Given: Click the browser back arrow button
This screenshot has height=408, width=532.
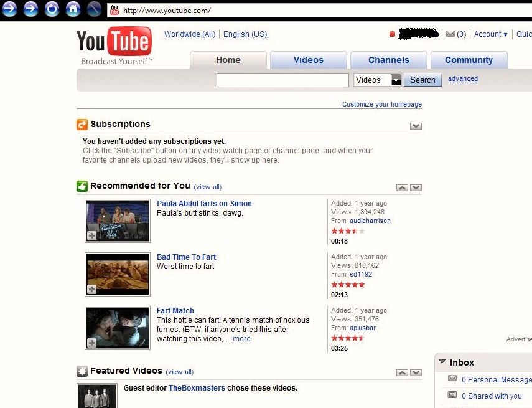Looking at the screenshot, I should (x=9, y=9).
